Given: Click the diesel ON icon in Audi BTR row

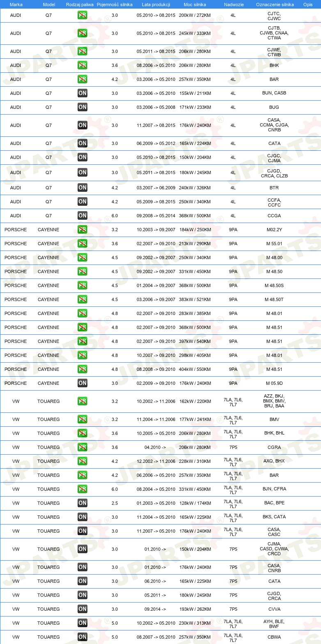Looking at the screenshot, I should tap(83, 188).
